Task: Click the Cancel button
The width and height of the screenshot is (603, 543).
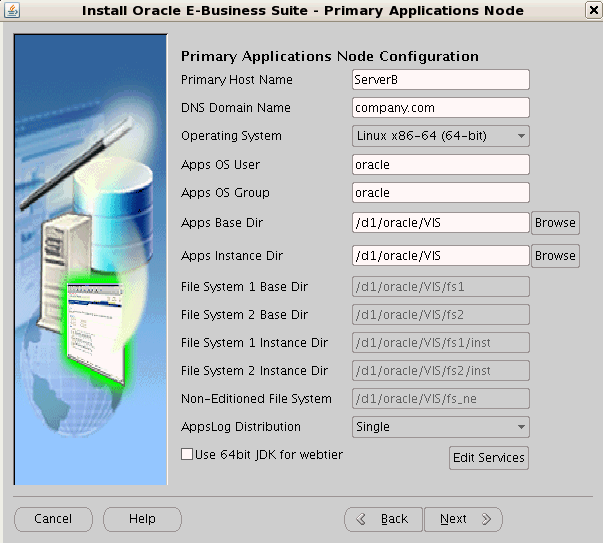Action: click(x=53, y=519)
